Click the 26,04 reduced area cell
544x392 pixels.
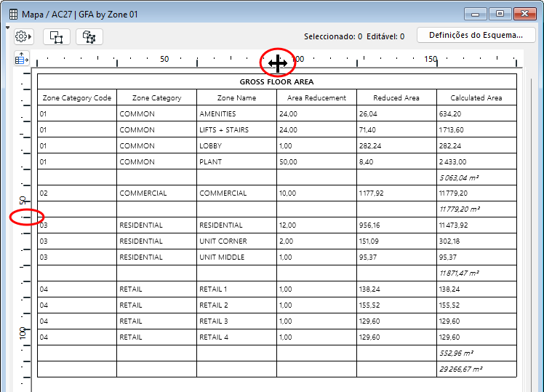coord(396,113)
